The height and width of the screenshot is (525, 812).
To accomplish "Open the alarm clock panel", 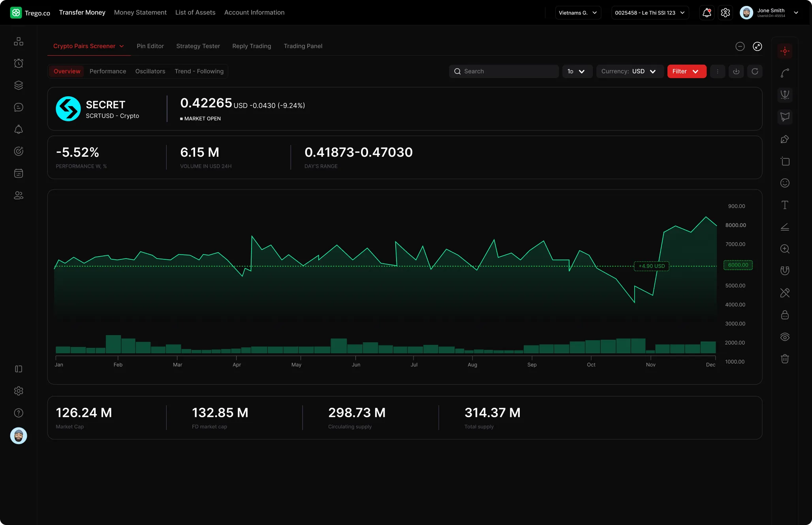I will [x=19, y=63].
